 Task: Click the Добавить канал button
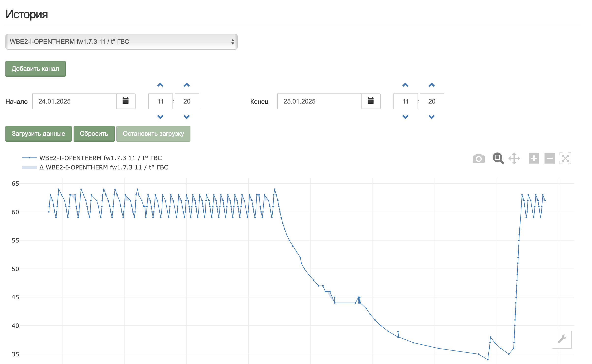35,69
